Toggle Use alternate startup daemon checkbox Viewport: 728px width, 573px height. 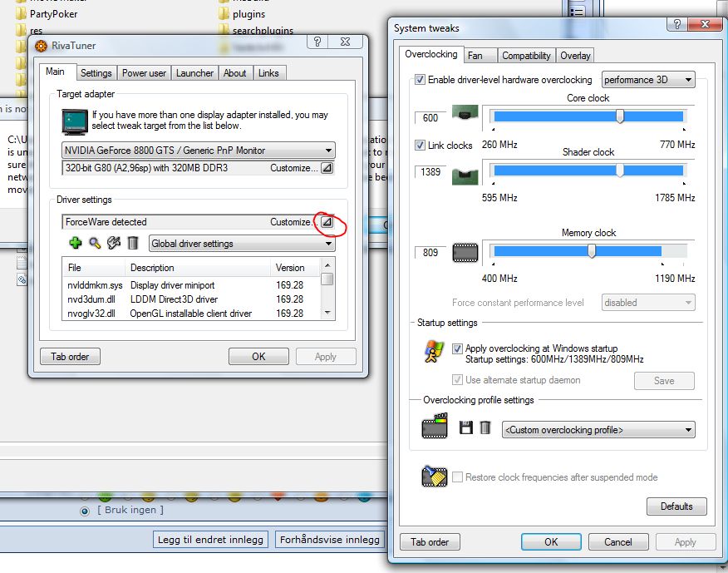(x=457, y=380)
